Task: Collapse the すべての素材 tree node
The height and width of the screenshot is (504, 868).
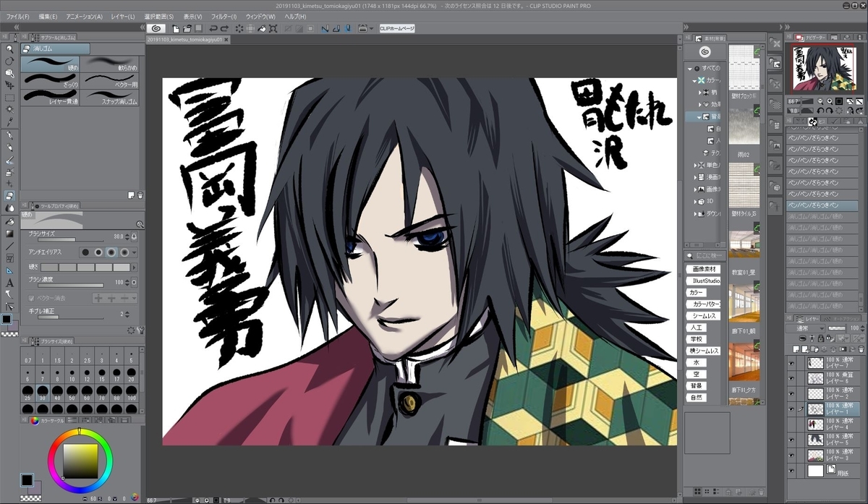Action: pyautogui.click(x=689, y=68)
